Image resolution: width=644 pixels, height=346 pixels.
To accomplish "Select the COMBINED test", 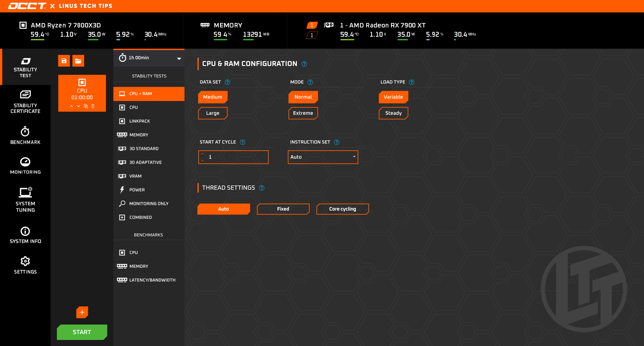I will pyautogui.click(x=149, y=218).
